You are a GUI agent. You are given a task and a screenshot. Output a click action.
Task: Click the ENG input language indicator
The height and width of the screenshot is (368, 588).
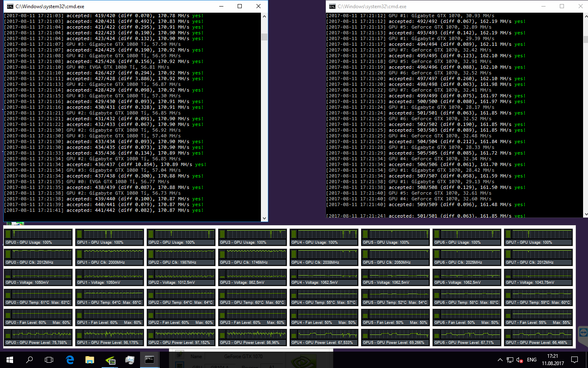532,360
